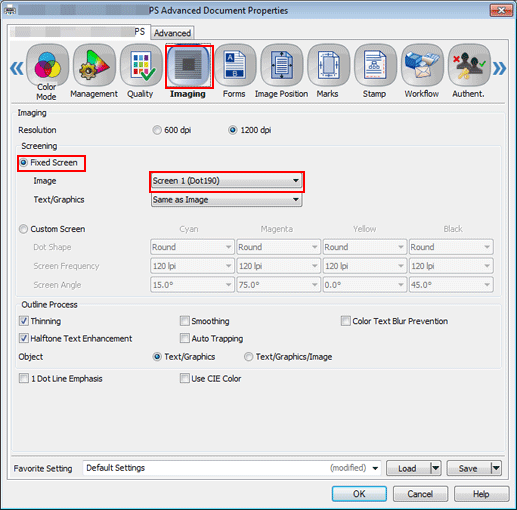
Task: Open the Authent. settings icon
Action: 469,66
